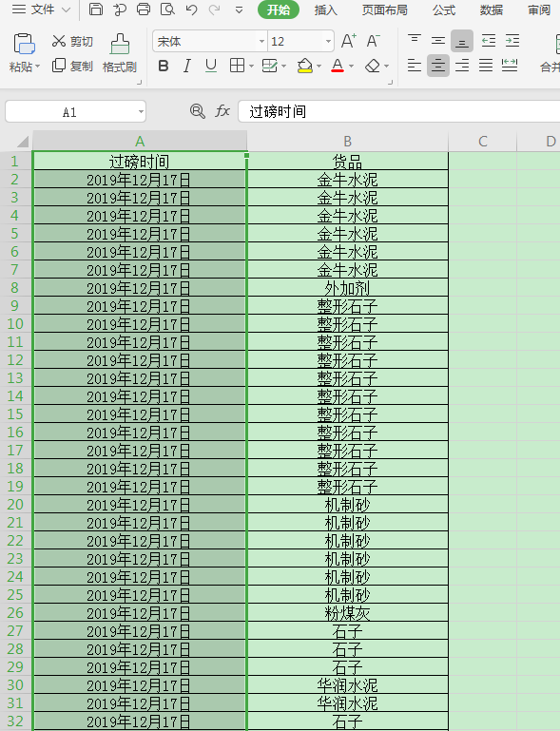Click the Name Box showing A1
This screenshot has width=560, height=731.
click(x=70, y=112)
